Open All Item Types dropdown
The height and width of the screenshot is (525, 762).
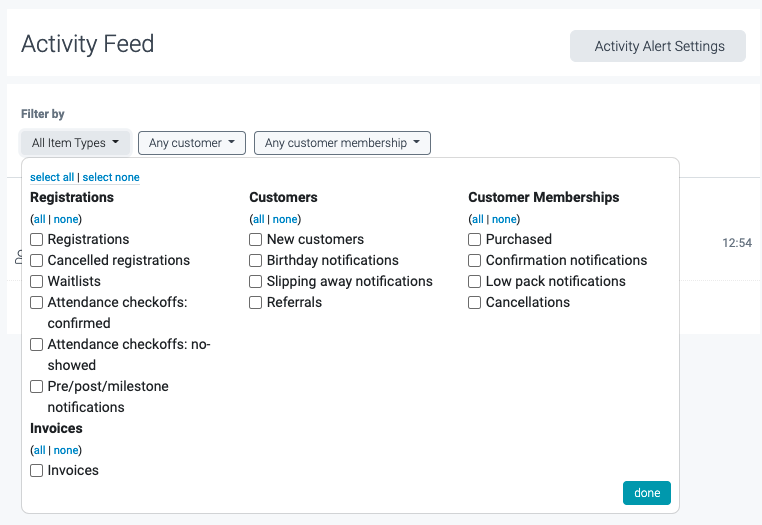pyautogui.click(x=75, y=143)
